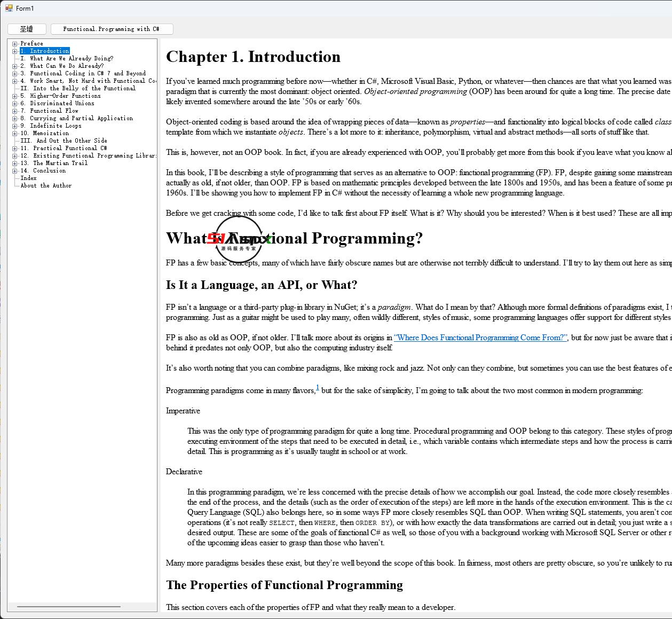Expand 13. The Martian Trail node
The width and height of the screenshot is (672, 619).
[15, 163]
